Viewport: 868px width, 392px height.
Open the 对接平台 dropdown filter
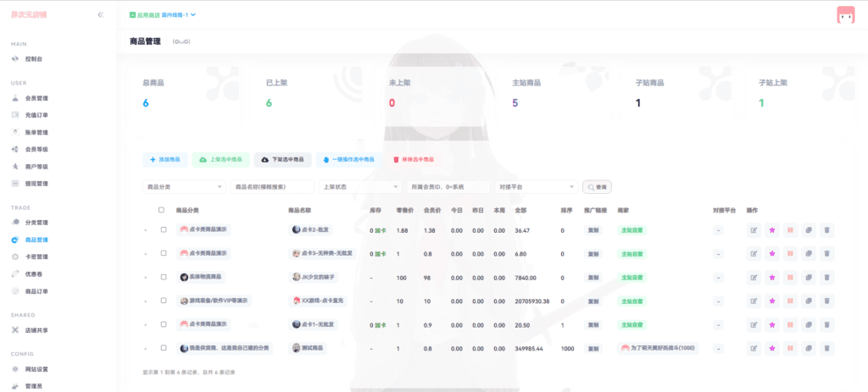[x=536, y=186]
